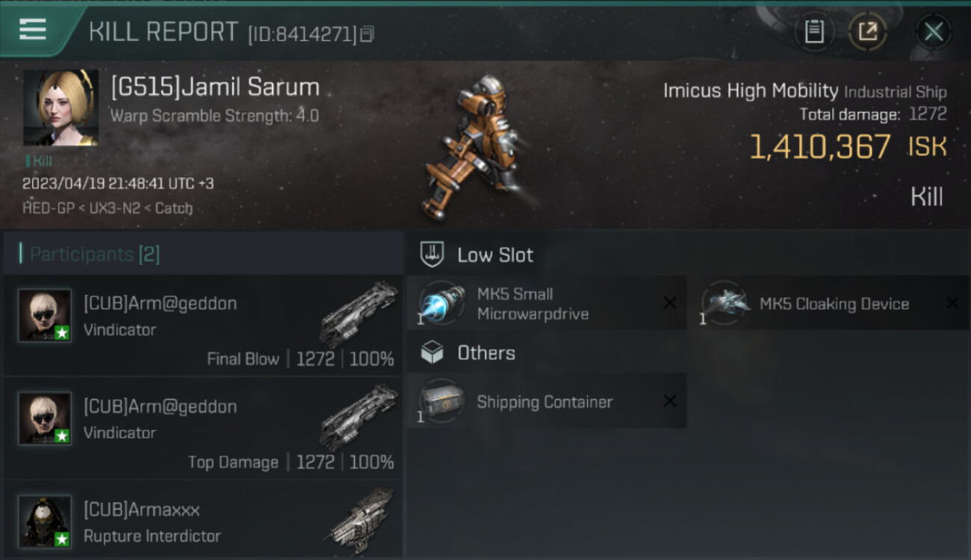Viewport: 971px width, 560px height.
Task: Select the Shipping Container icon
Action: pyautogui.click(x=441, y=401)
